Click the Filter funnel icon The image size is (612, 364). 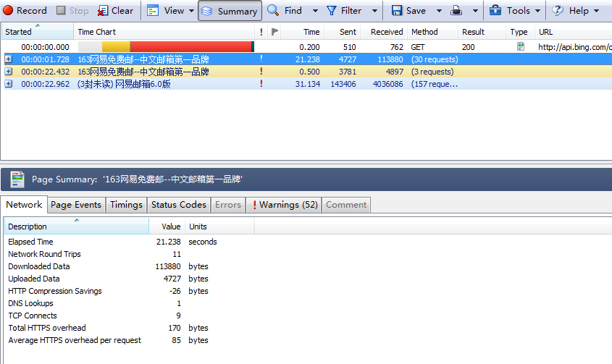pos(332,11)
